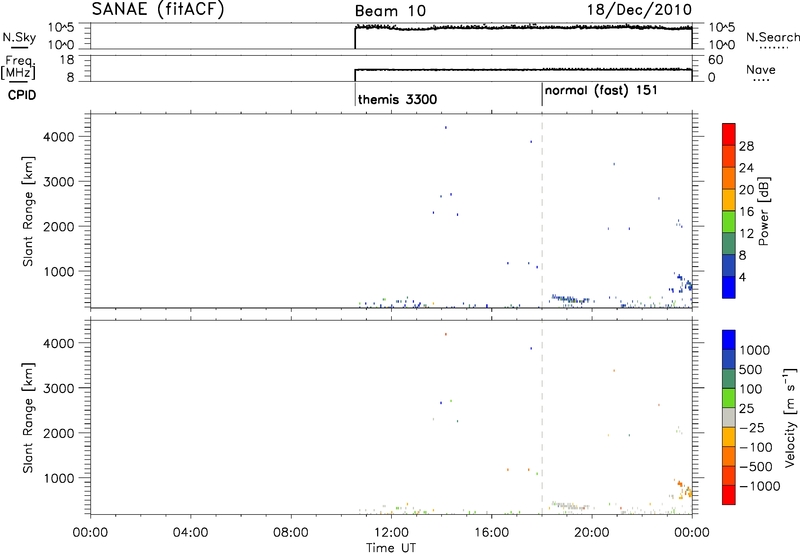800x554 pixels.
Task: Click the '18' tick on frequency axis
Action: pyautogui.click(x=66, y=60)
